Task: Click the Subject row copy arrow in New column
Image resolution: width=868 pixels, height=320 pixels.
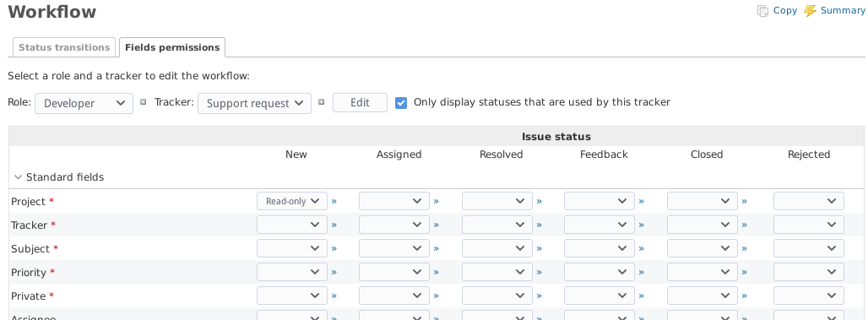Action: pyautogui.click(x=334, y=249)
